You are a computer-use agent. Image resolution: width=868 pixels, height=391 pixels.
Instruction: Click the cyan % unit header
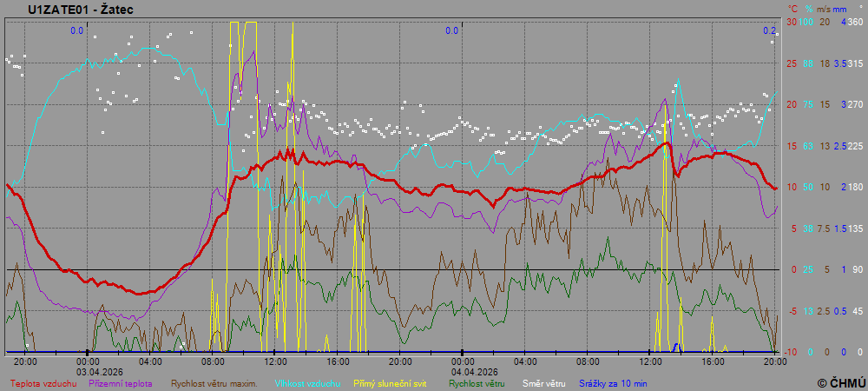click(808, 9)
